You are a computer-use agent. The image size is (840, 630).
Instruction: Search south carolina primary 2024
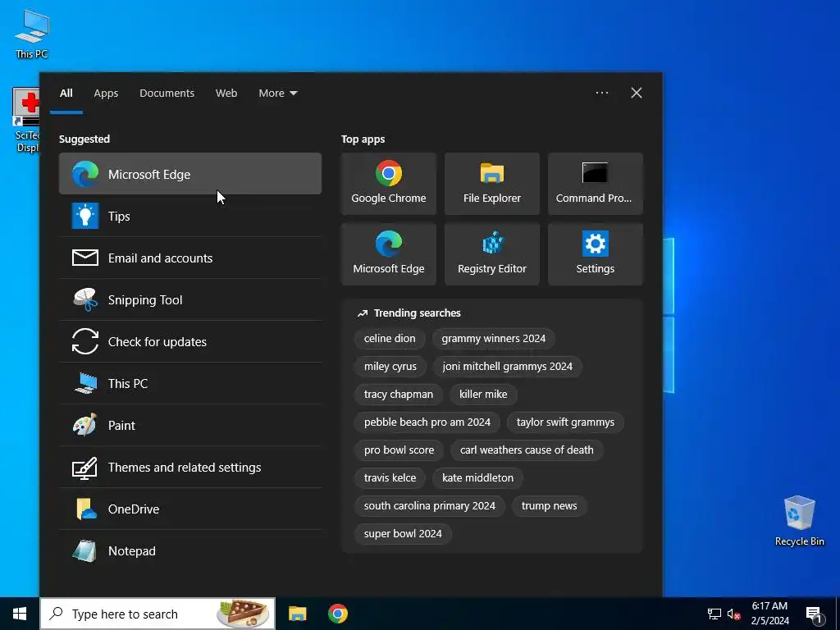coord(429,505)
